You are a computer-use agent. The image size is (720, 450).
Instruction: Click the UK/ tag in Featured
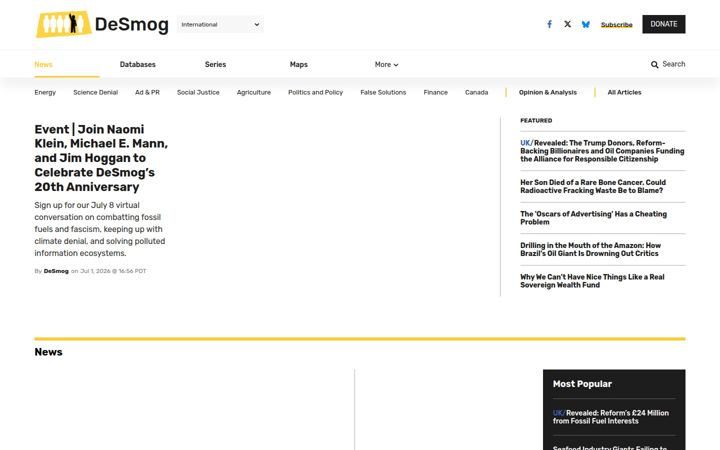(x=527, y=143)
